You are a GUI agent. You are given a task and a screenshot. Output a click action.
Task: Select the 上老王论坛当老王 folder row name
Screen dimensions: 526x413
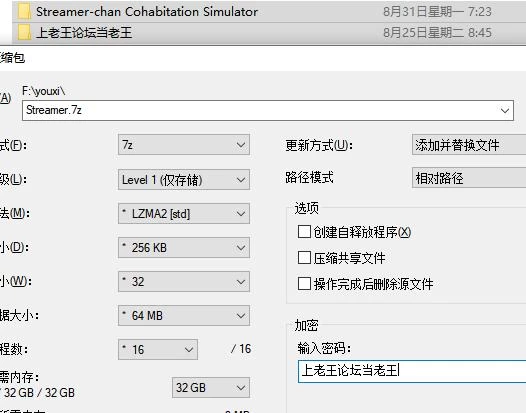(84, 33)
